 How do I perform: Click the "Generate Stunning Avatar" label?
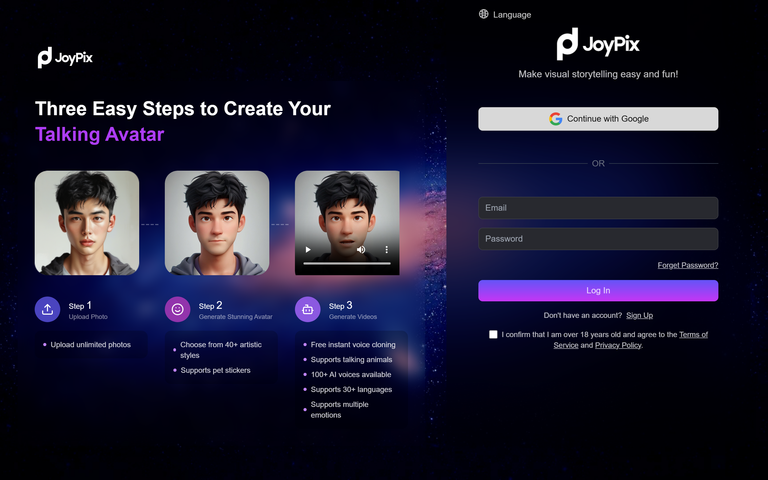click(236, 317)
